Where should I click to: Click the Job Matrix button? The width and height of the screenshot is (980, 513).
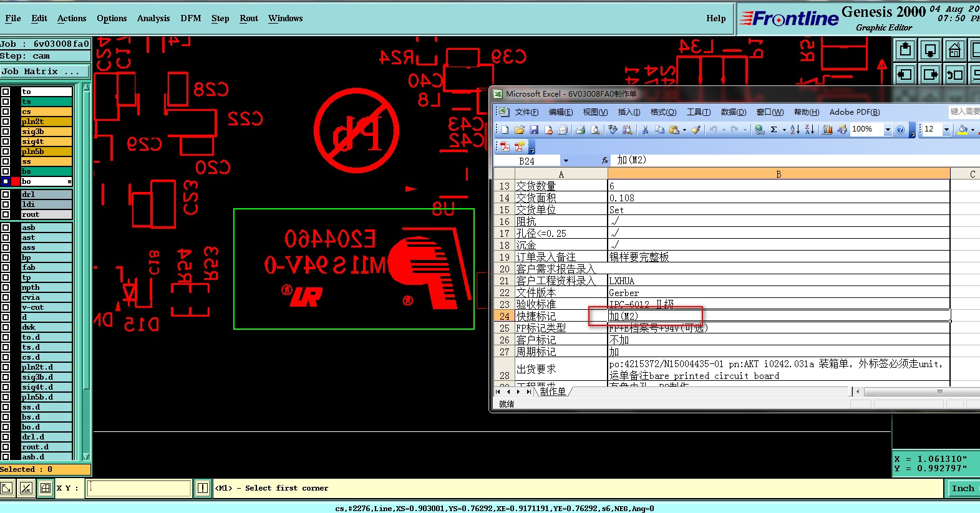(x=45, y=72)
